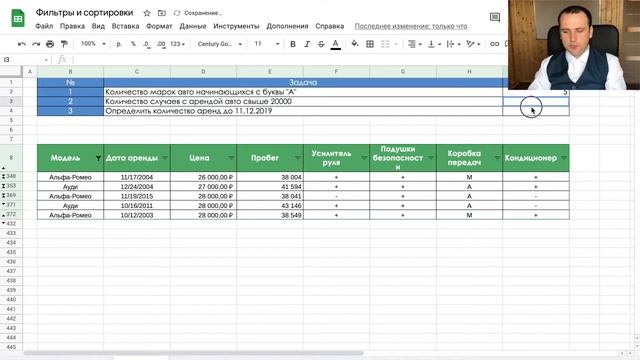Select the Paint format tool

point(64,44)
